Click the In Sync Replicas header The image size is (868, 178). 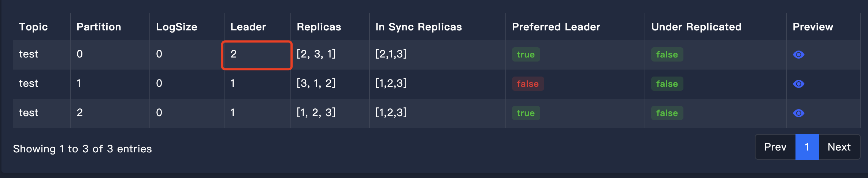(x=419, y=27)
